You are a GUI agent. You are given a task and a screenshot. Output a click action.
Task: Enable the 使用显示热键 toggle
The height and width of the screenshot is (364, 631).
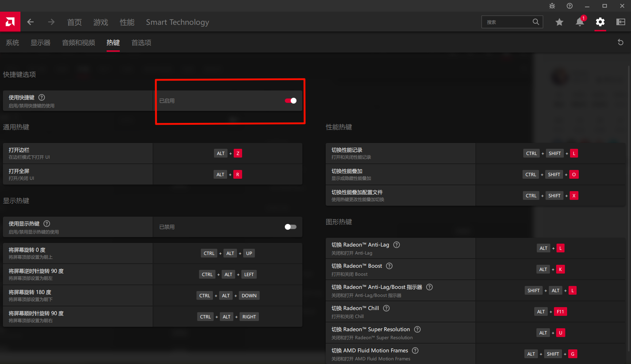coord(291,227)
